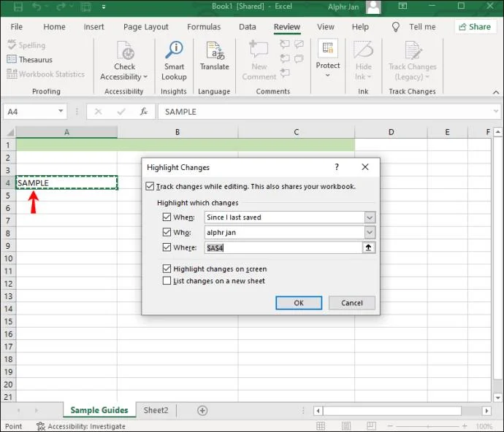Switch to Normal view icon
The image size is (504, 432).
click(321, 426)
